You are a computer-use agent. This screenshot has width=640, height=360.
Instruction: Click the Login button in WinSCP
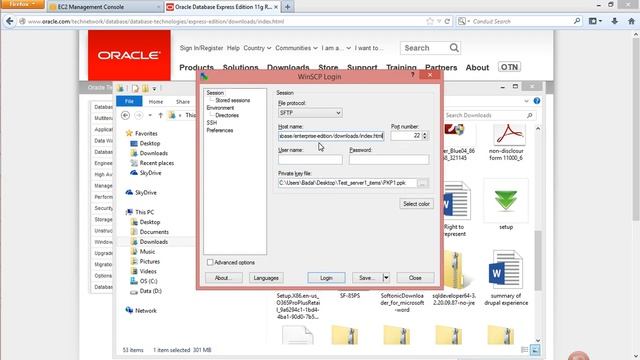coord(326,278)
